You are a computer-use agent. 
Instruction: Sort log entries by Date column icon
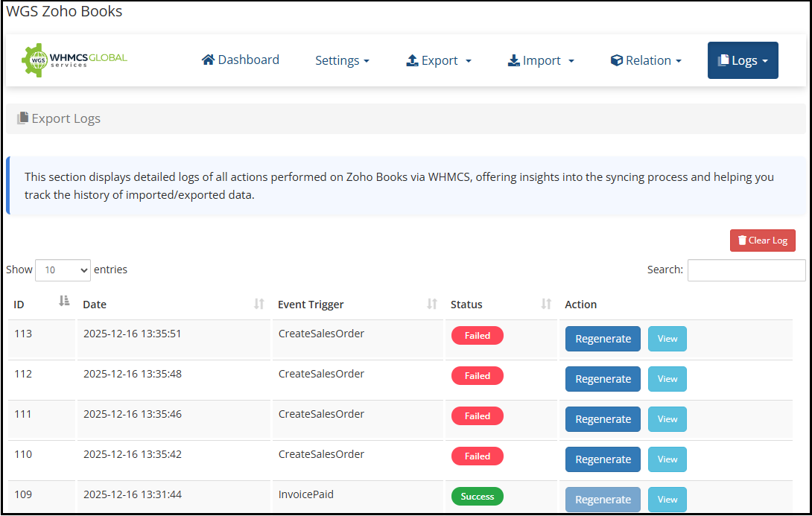coord(259,304)
